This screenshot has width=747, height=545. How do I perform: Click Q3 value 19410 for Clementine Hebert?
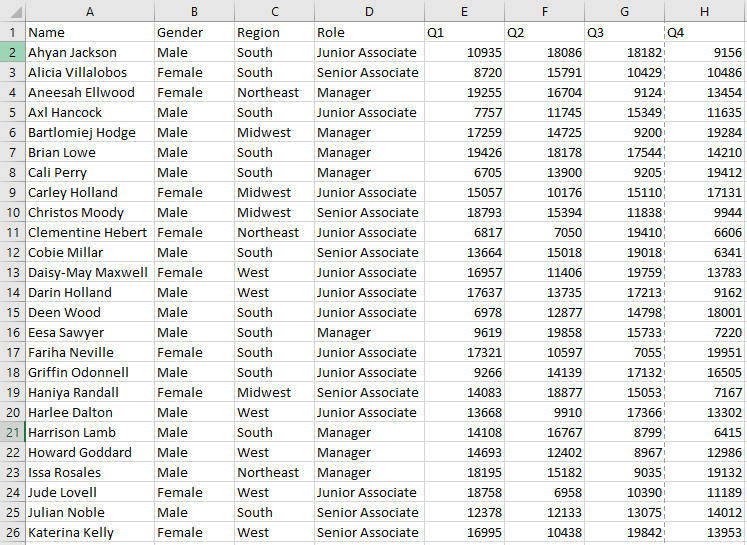click(625, 232)
